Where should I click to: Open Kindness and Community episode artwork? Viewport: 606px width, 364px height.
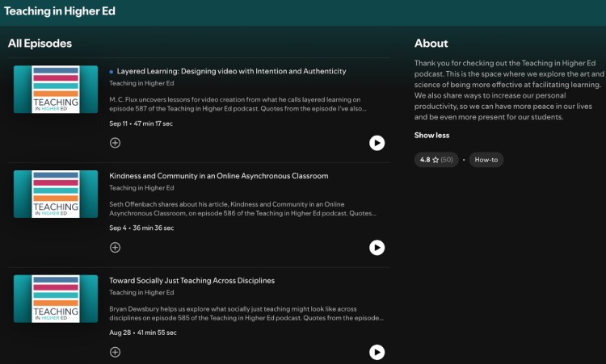coord(56,194)
